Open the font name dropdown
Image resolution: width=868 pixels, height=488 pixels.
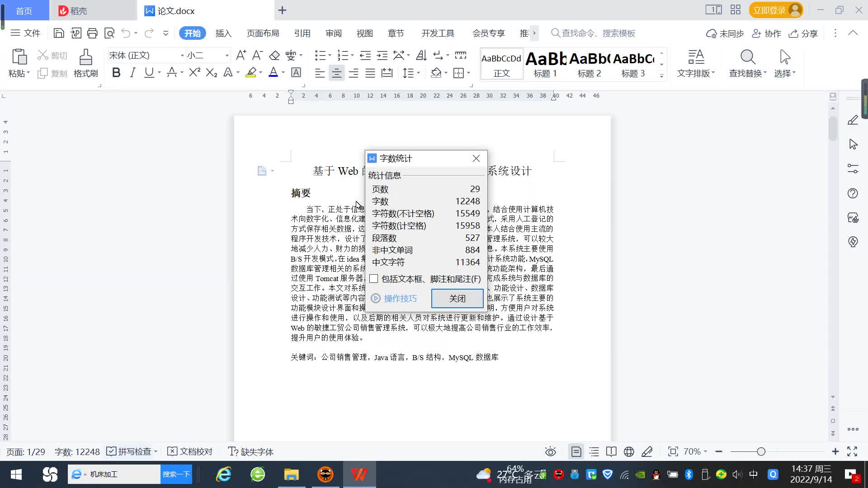tap(182, 56)
